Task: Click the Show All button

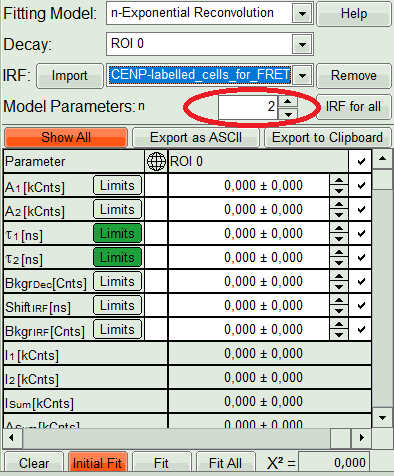Action: [x=66, y=137]
